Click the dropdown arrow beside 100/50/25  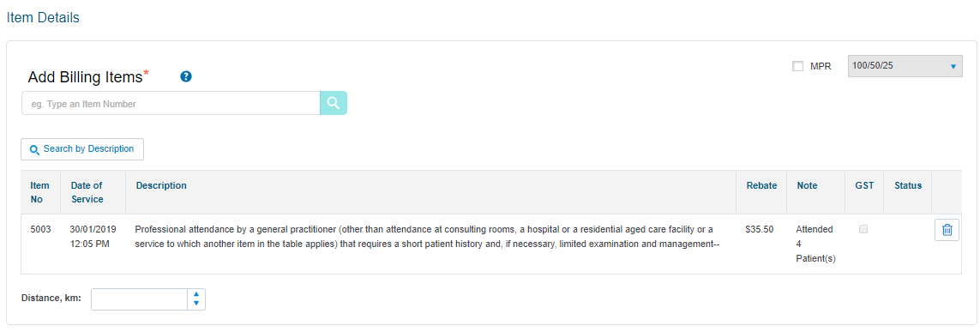(x=953, y=66)
